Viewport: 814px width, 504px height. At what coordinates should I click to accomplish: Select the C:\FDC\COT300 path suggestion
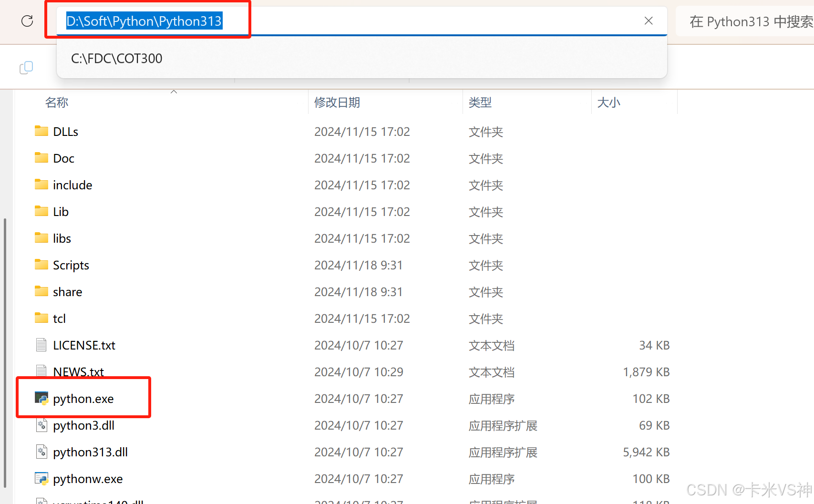117,58
